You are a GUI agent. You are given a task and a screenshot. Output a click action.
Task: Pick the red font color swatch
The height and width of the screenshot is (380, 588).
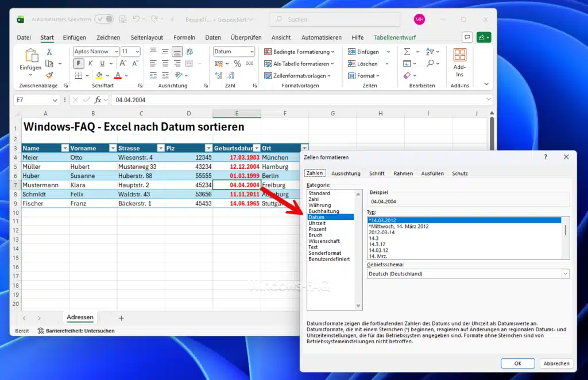(x=117, y=76)
